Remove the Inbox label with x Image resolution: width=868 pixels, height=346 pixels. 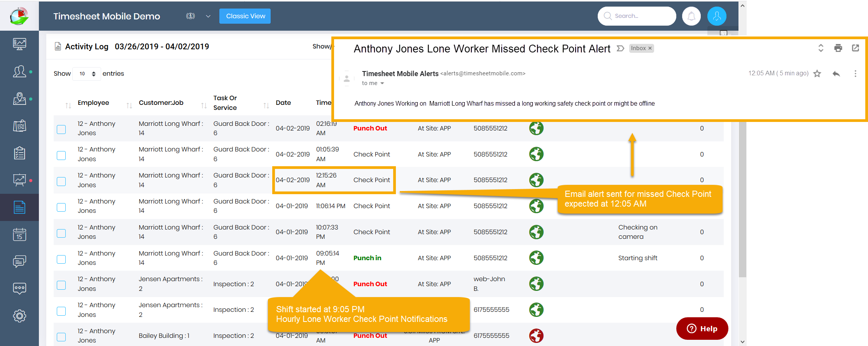[650, 49]
